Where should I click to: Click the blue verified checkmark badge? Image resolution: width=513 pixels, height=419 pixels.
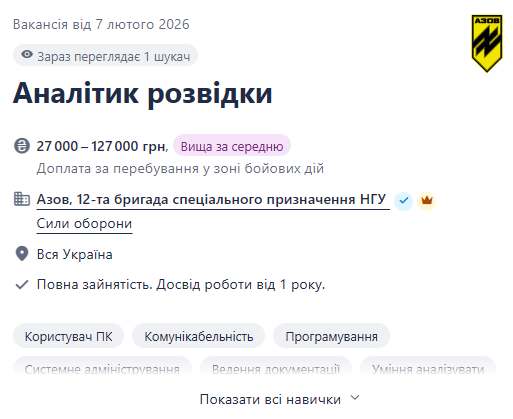(404, 201)
